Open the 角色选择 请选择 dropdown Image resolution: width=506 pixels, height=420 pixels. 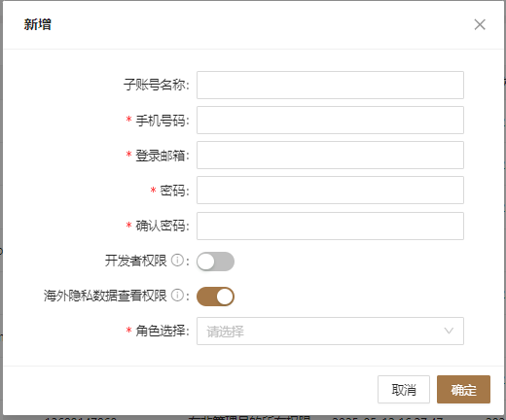(330, 331)
